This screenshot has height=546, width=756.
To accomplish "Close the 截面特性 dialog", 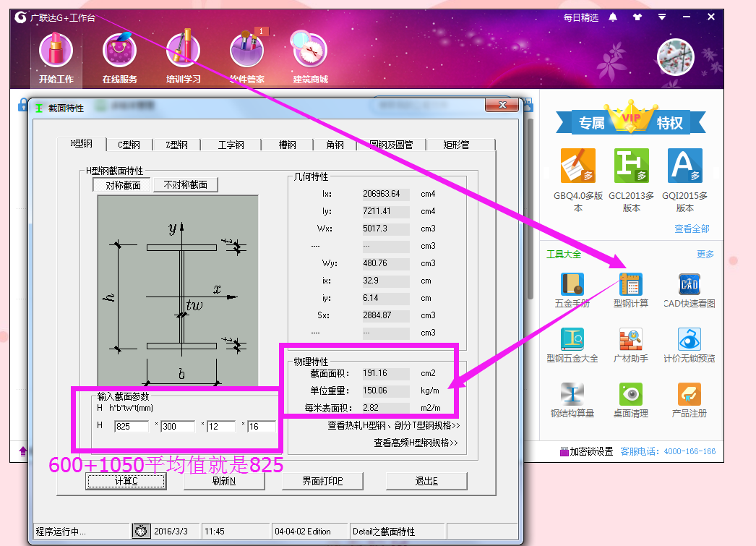I will 502,105.
